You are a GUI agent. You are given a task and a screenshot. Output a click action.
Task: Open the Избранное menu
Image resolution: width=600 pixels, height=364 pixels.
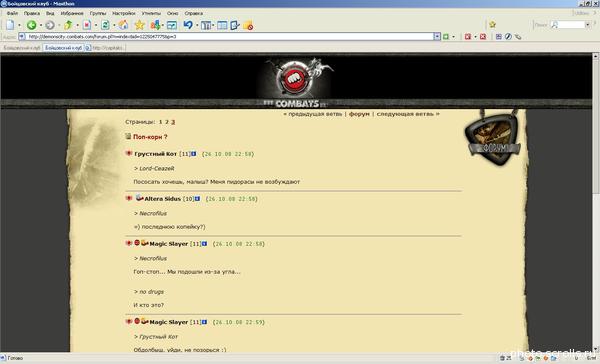[x=72, y=13]
